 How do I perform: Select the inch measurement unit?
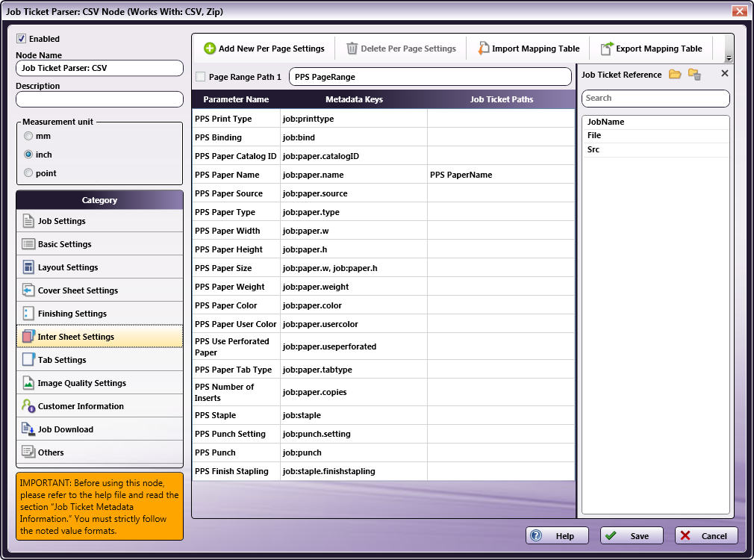[28, 155]
